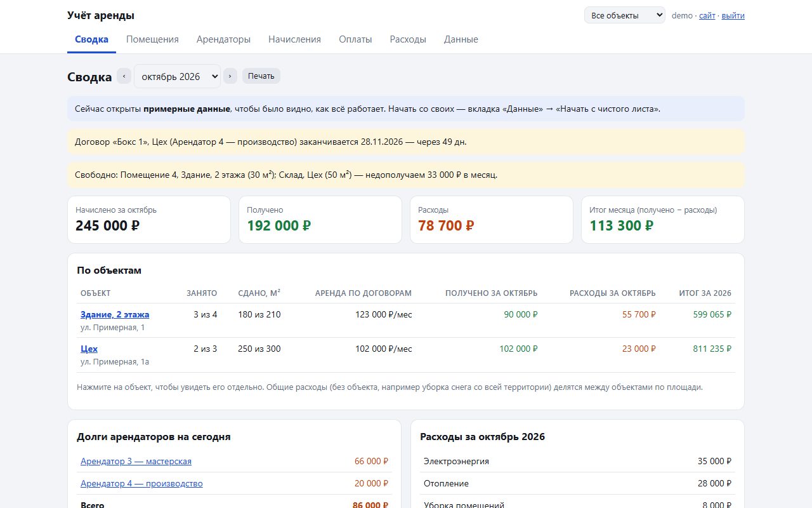Open the «Начисления» tab
The height and width of the screenshot is (508, 812).
pyautogui.click(x=294, y=39)
